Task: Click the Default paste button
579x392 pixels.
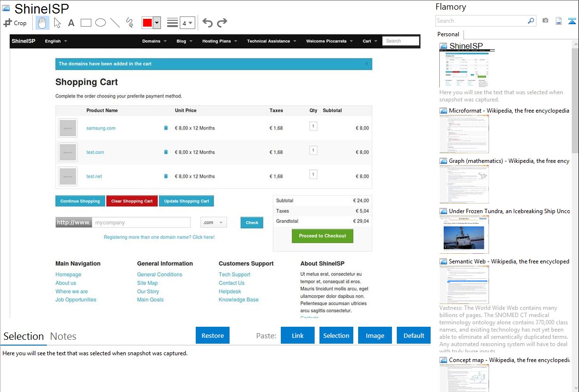Action: [x=414, y=335]
